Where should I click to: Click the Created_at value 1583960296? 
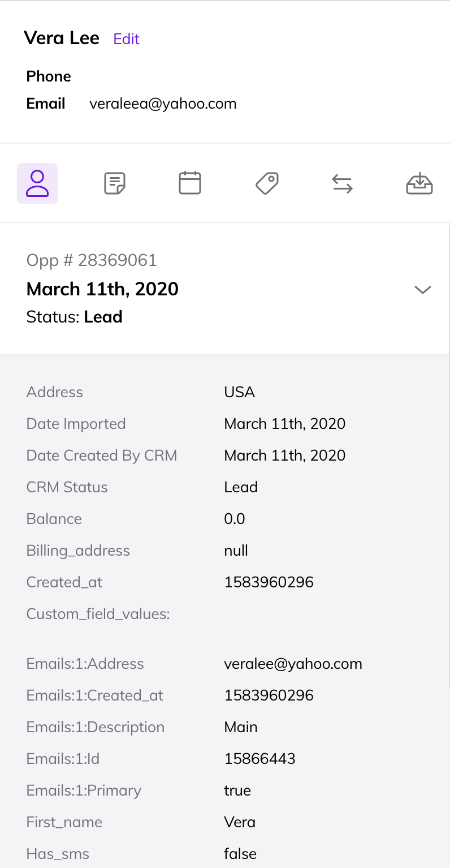point(269,582)
